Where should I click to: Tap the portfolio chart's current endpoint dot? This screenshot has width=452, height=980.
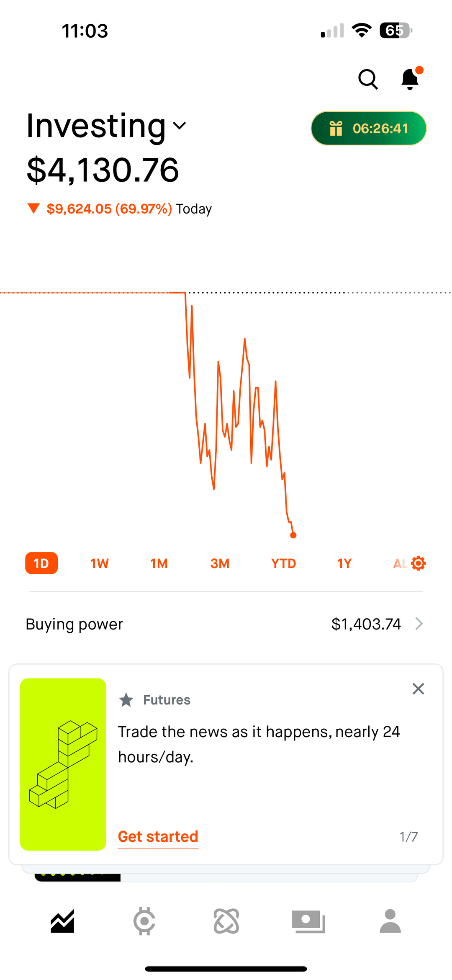coord(293,535)
